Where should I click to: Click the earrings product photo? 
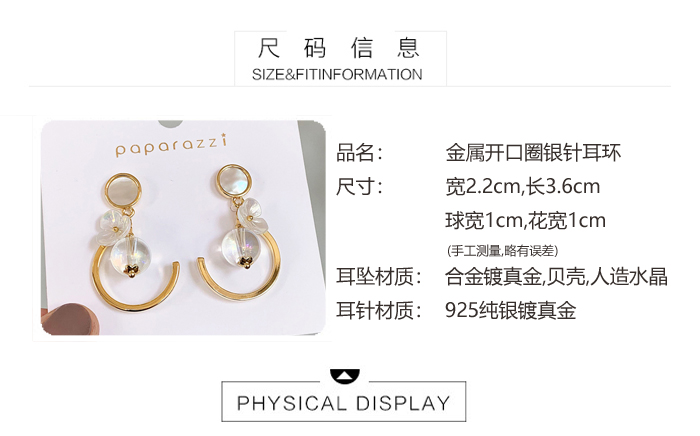point(183,228)
